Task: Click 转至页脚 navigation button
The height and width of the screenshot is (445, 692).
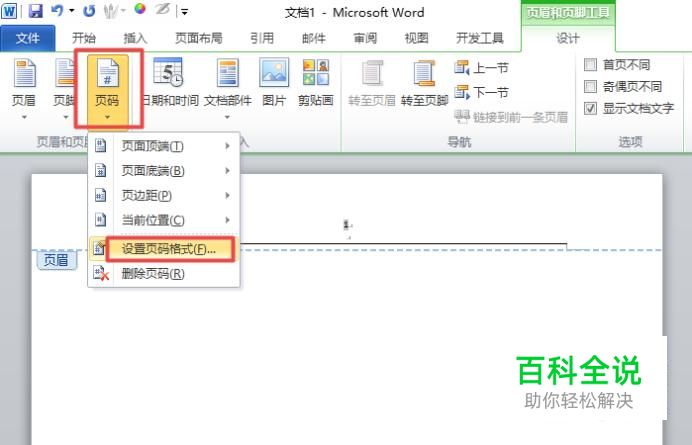Action: pyautogui.click(x=424, y=84)
